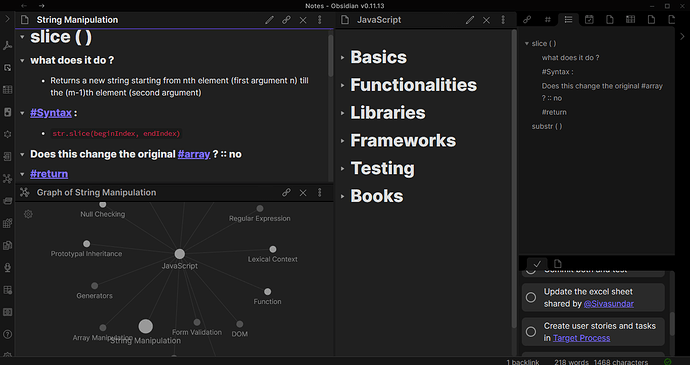Click the local graph icon in Graph header

[25, 192]
